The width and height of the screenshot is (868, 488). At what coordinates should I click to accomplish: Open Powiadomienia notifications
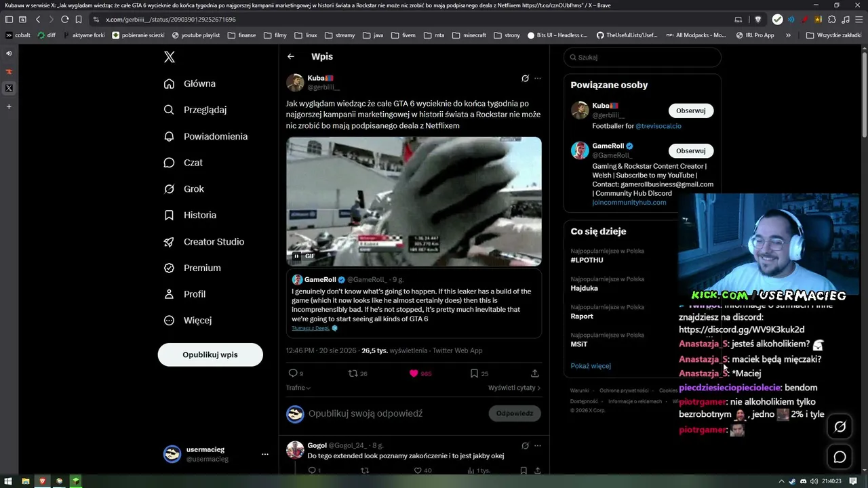coord(205,136)
